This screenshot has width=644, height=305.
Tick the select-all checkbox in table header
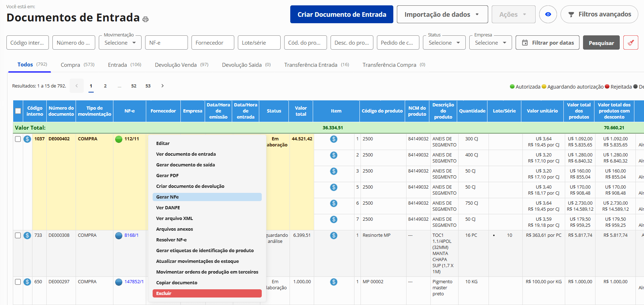[x=18, y=111]
